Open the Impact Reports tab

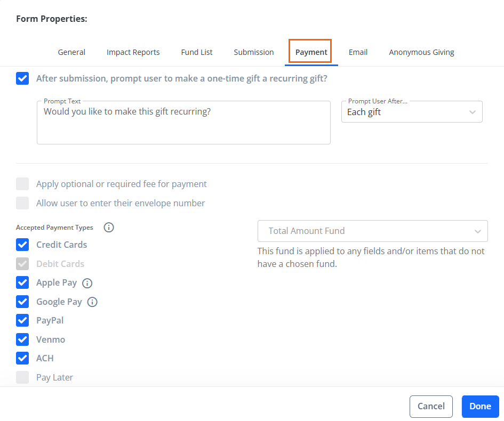(133, 52)
